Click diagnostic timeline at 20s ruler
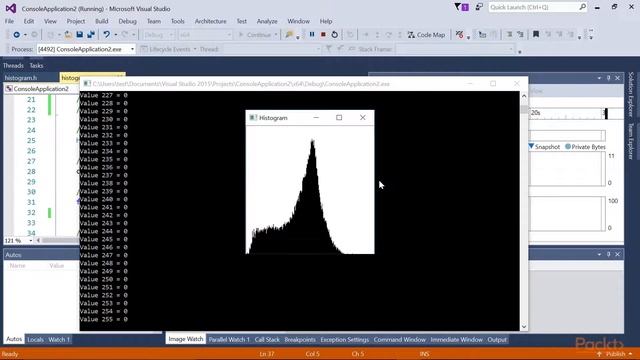Image resolution: width=640 pixels, height=360 pixels. [x=536, y=113]
